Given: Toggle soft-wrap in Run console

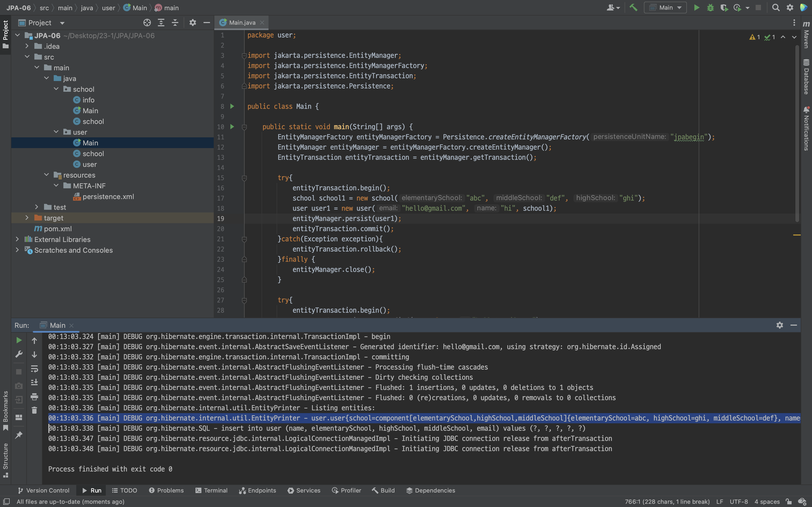Looking at the screenshot, I should pyautogui.click(x=34, y=369).
